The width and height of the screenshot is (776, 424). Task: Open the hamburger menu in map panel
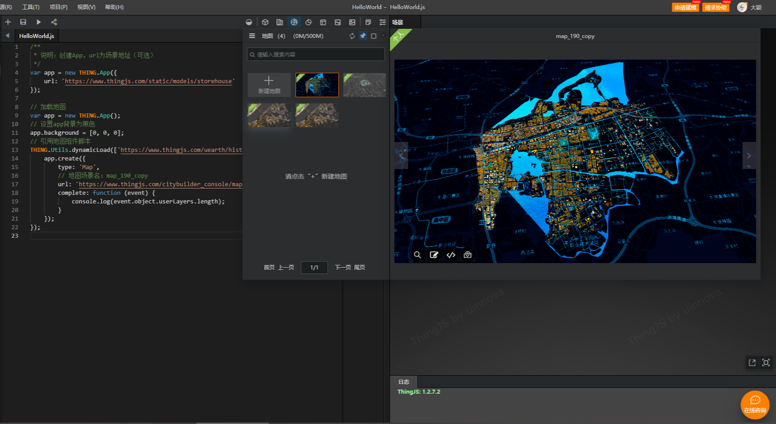point(252,36)
